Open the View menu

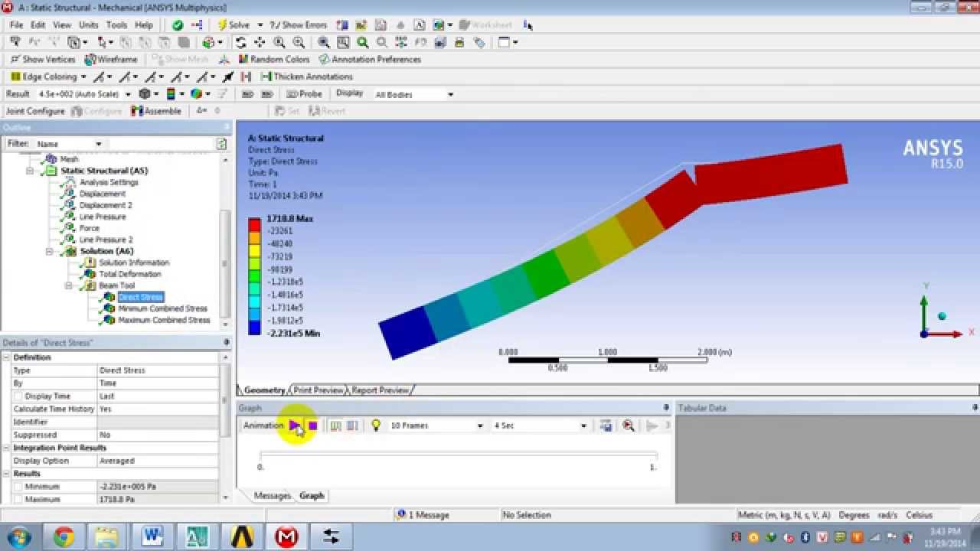click(62, 25)
